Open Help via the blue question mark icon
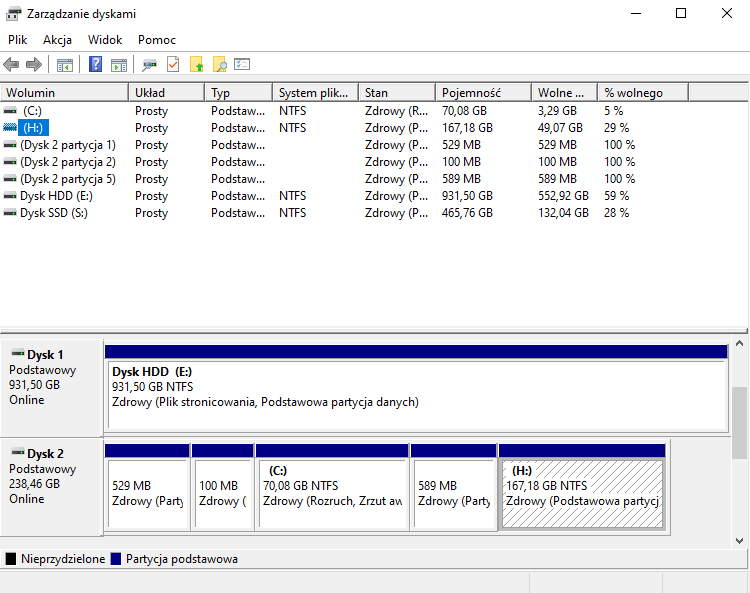 pyautogui.click(x=96, y=65)
